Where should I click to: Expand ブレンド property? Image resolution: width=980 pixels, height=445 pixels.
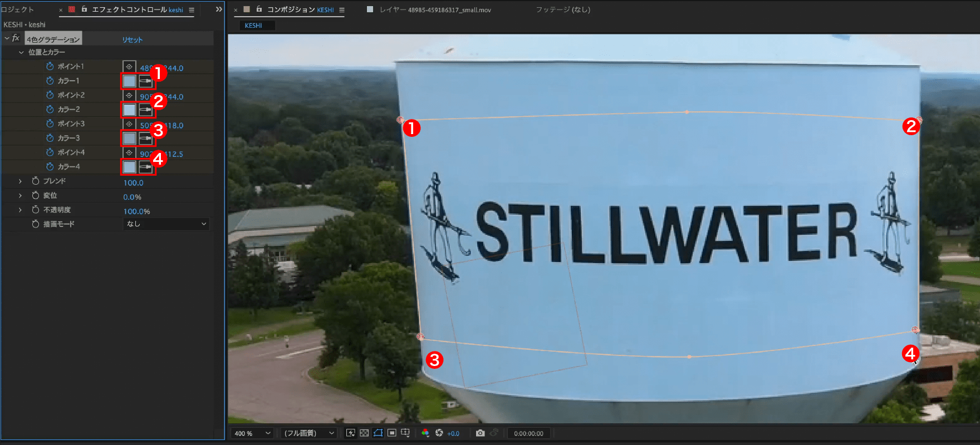point(21,181)
